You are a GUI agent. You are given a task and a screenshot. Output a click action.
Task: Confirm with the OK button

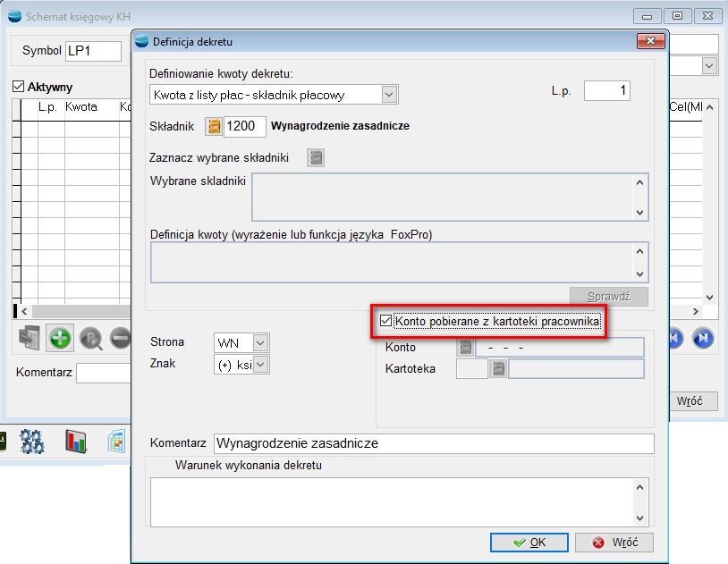pyautogui.click(x=529, y=543)
